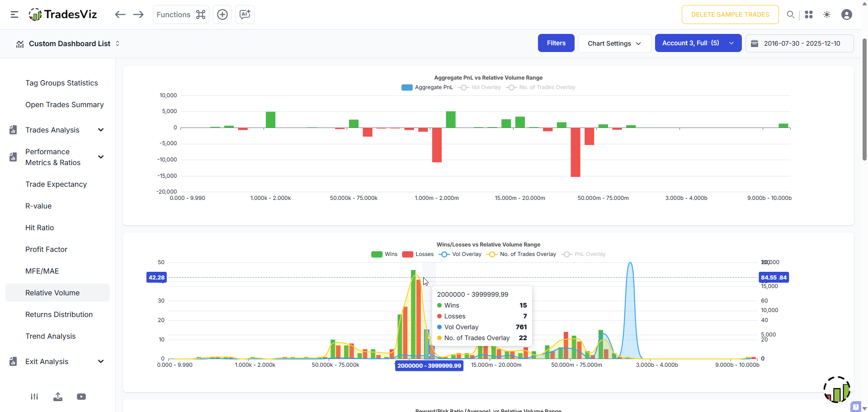868x412 pixels.
Task: Click the keyboard shortcut icon in Functions
Action: (201, 14)
